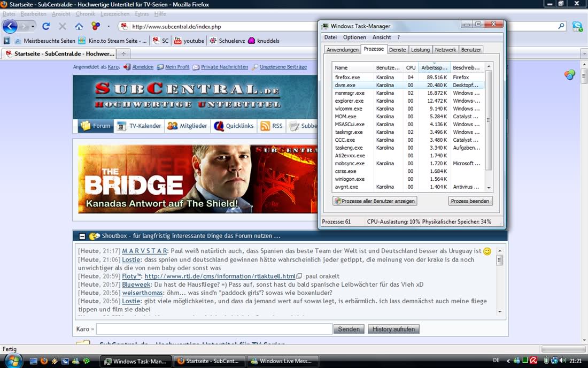This screenshot has width=588, height=368.
Task: Click the History aufrufen button
Action: (393, 329)
